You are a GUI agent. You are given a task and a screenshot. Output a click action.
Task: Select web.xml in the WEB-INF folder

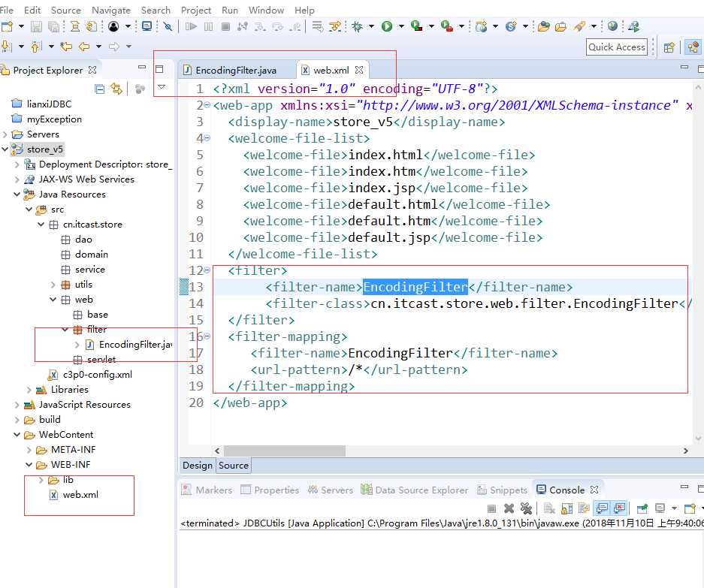(x=80, y=495)
